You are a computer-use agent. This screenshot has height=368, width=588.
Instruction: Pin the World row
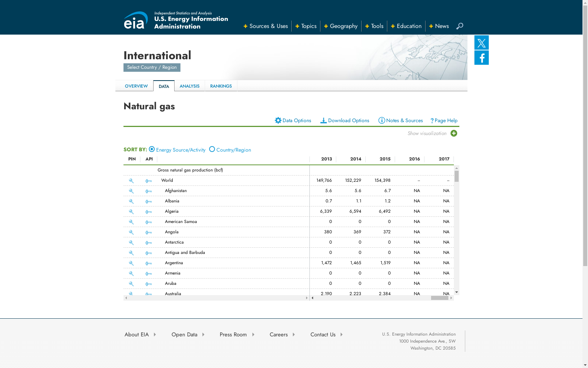(x=131, y=181)
